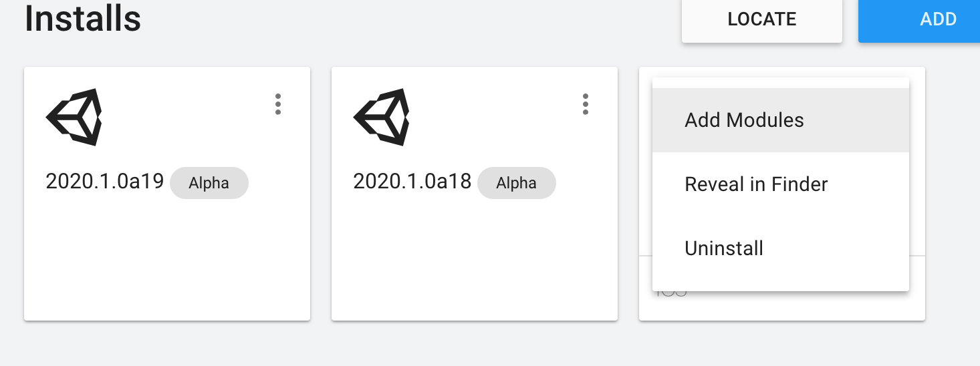This screenshot has height=366, width=980.
Task: Click the Unity logo on the 2020.1.0a18 card
Action: 381,117
